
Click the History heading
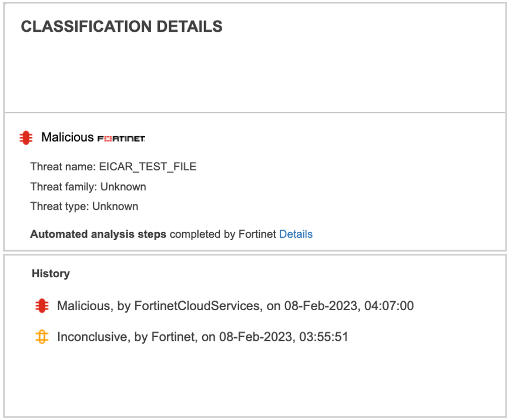tap(51, 273)
